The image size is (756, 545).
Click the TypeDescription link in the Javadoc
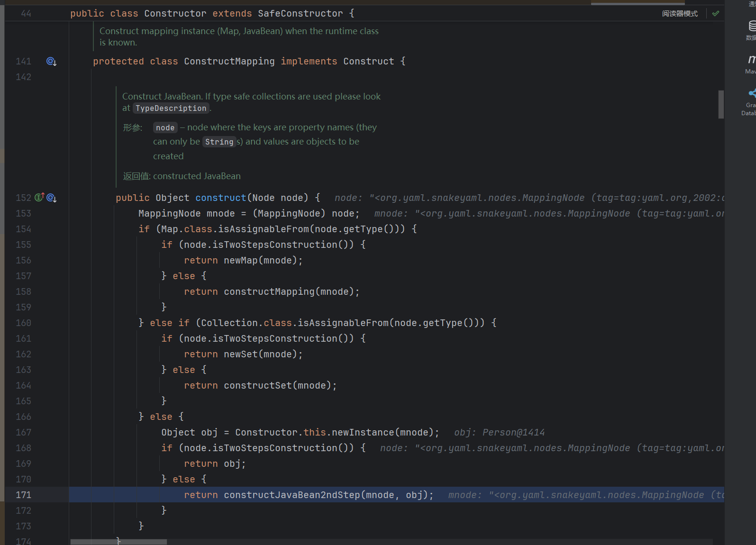171,109
